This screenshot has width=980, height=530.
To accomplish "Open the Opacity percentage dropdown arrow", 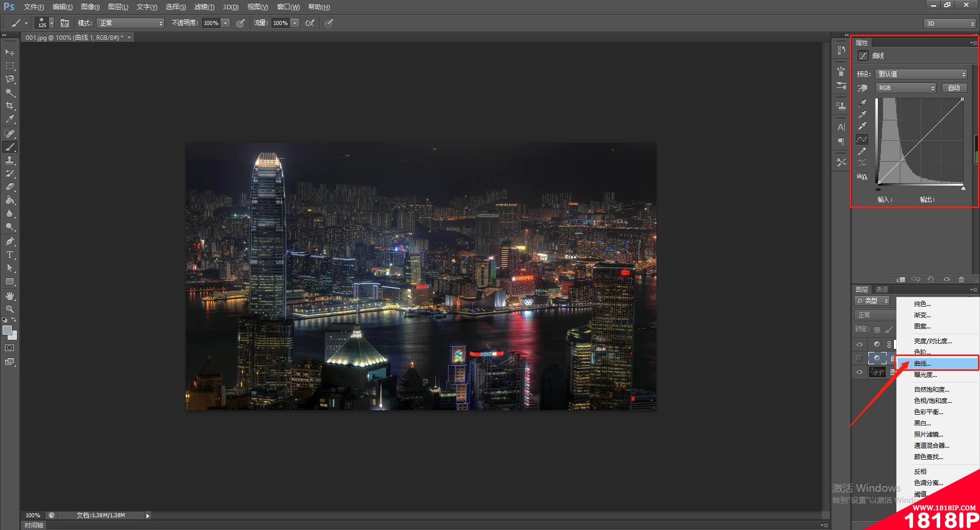I will click(225, 23).
